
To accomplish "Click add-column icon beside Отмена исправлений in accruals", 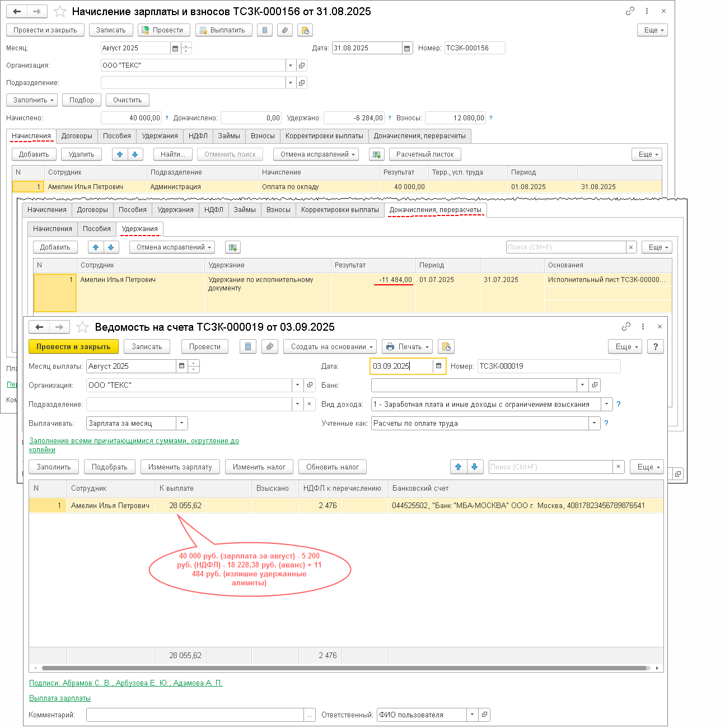I will 377,154.
